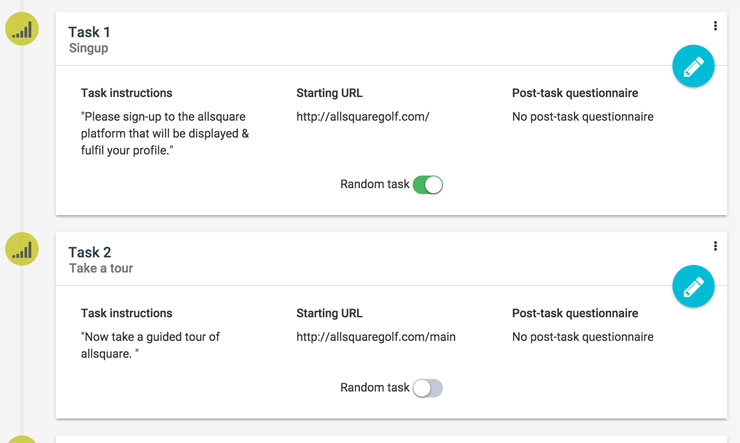
Task: Edit Task 2 with the pencil button
Action: coord(693,286)
